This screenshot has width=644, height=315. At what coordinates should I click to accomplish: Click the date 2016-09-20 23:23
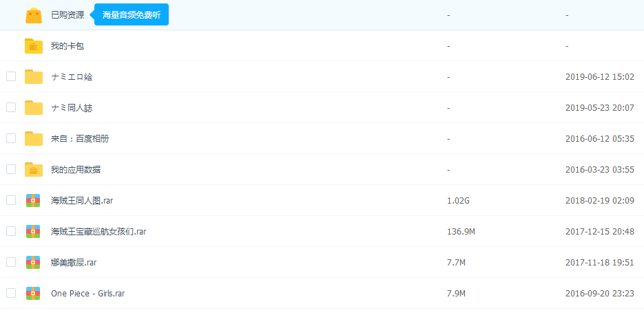point(600,293)
